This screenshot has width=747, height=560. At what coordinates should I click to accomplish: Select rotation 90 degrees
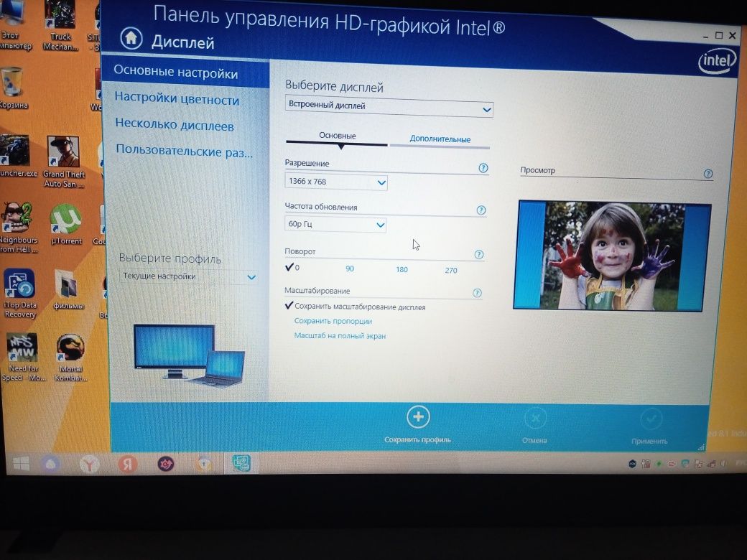[350, 269]
